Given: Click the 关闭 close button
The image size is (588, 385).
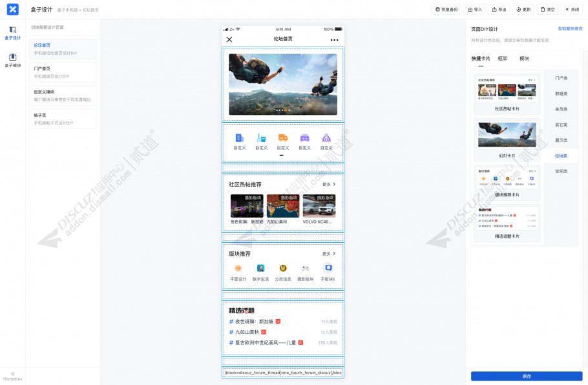Looking at the screenshot, I should [x=572, y=10].
